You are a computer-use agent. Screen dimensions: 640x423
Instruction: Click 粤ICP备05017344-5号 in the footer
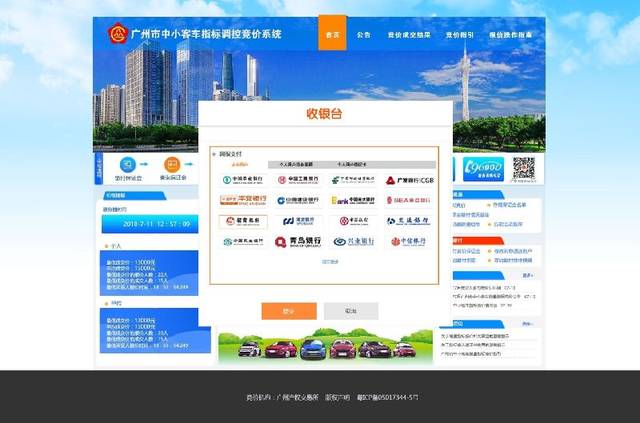[387, 397]
